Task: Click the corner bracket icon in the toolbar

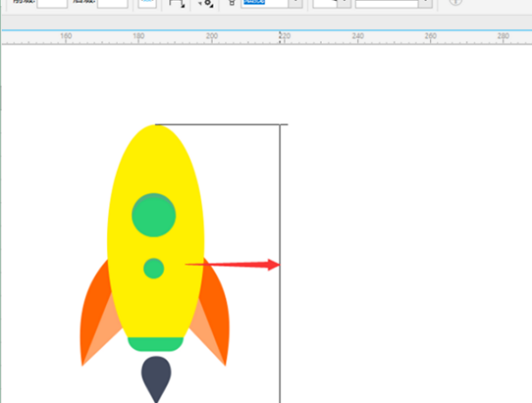Action: click(176, 4)
